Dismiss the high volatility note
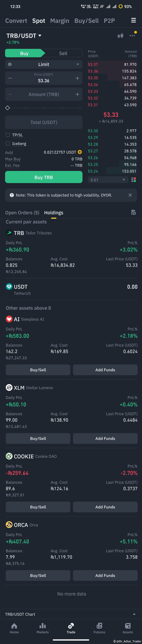 pyautogui.click(x=130, y=195)
